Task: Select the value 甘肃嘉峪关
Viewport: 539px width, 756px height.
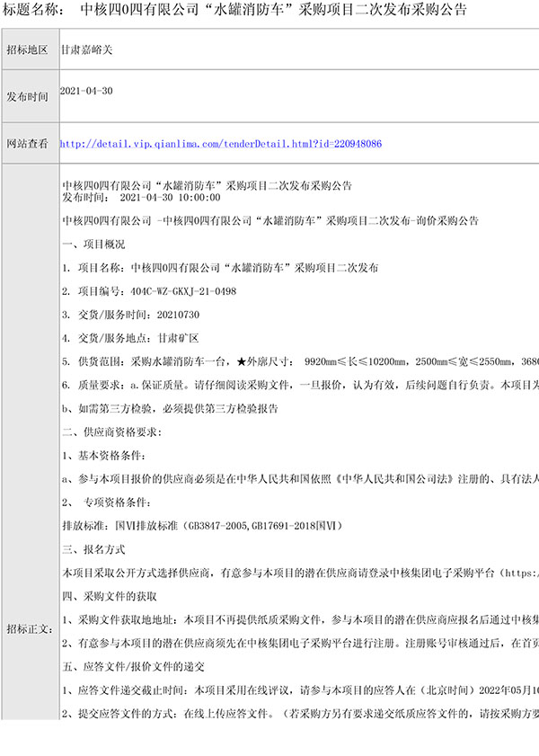Action: point(87,49)
